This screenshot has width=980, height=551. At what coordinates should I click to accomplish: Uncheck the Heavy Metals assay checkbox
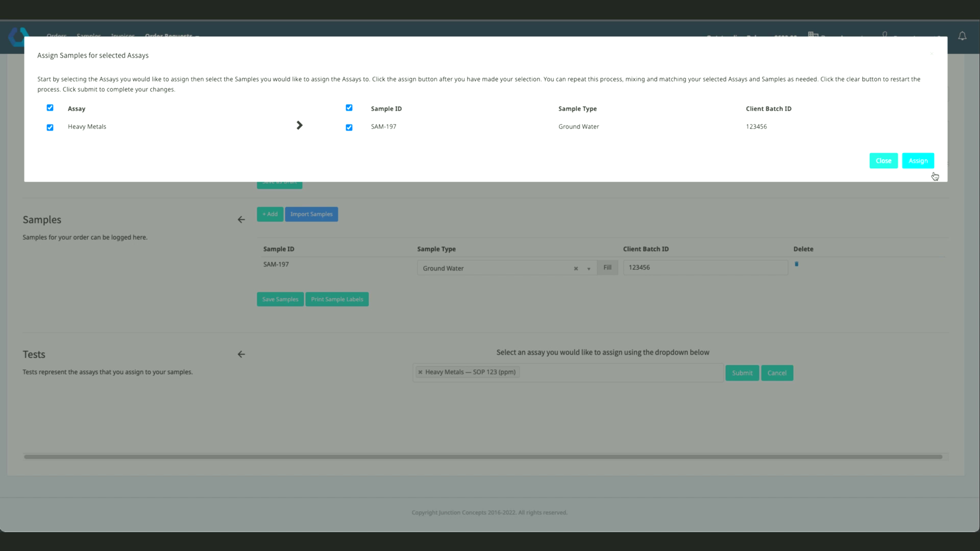50,128
